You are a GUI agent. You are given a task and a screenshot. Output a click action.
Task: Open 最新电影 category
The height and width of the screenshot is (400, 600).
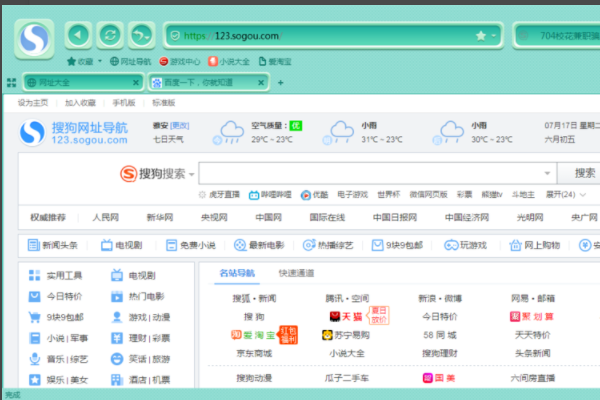(259, 245)
